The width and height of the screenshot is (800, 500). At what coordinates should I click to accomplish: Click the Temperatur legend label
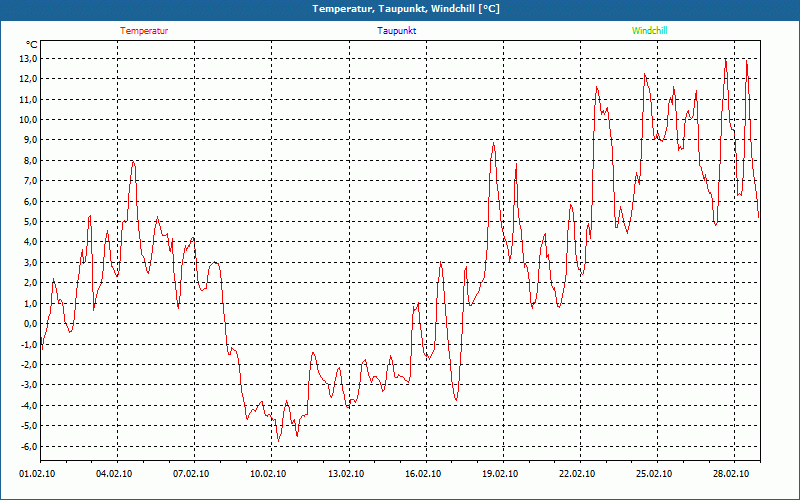(144, 31)
